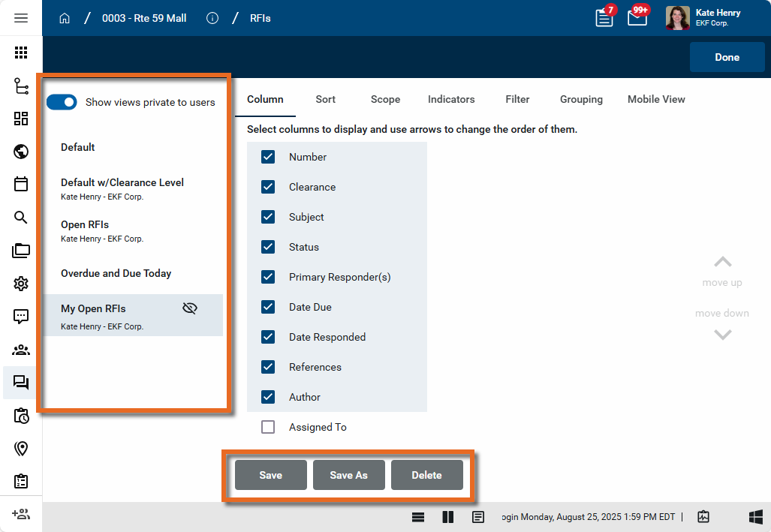Image resolution: width=771 pixels, height=532 pixels.
Task: Select the Overdue and Due Today view
Action: (x=116, y=273)
